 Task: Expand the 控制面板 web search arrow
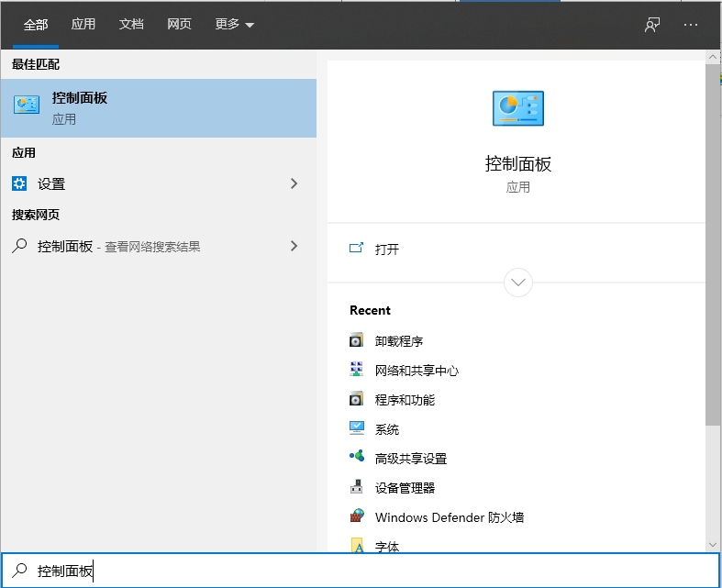pos(294,246)
